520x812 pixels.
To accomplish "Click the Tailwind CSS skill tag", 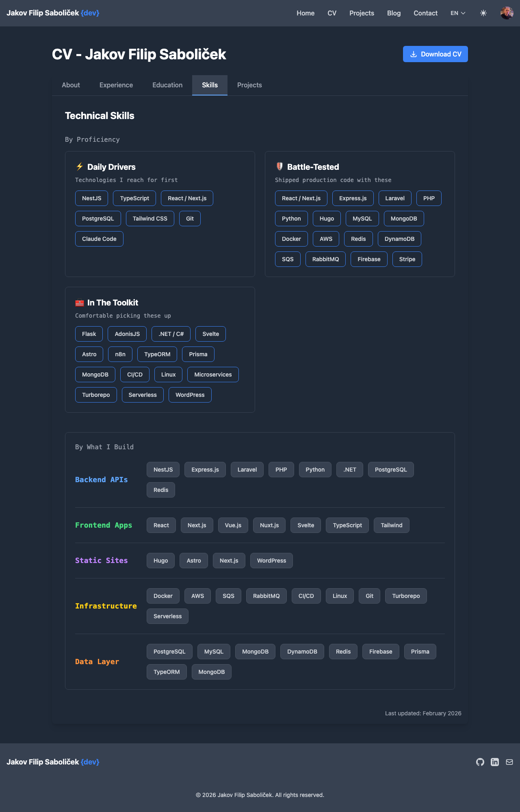I will [x=150, y=219].
